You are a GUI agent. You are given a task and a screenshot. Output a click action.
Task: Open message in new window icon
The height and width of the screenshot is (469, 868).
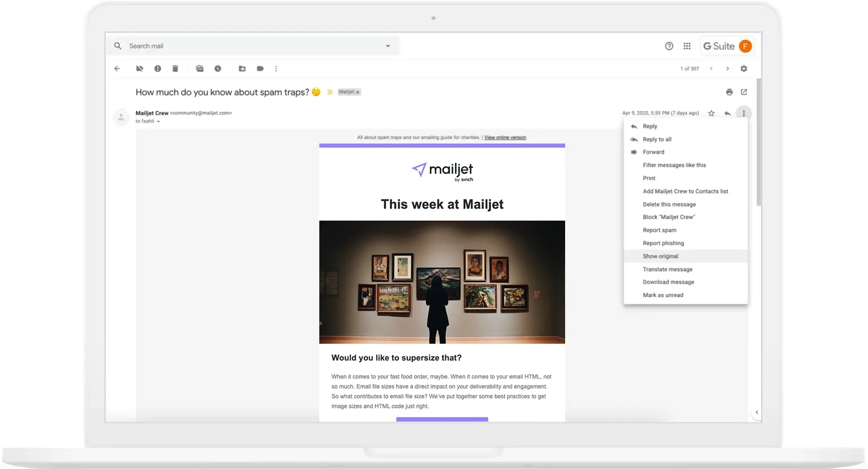[x=744, y=92]
